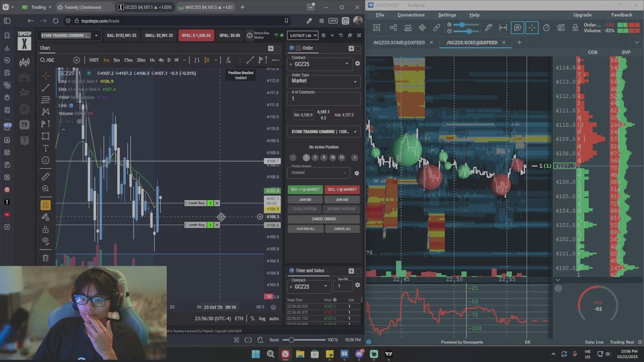
Task: Click the Bookmap padlock icon
Action: (x=575, y=28)
